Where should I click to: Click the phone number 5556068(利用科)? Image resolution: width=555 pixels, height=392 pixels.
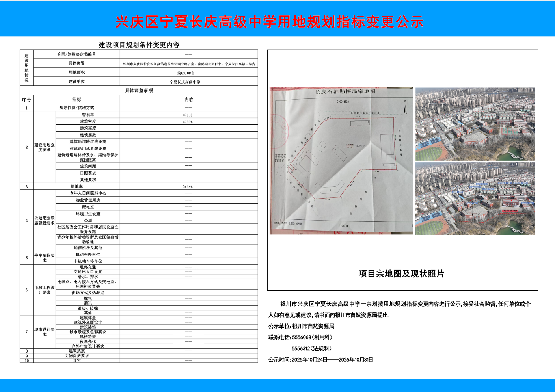(x=312, y=338)
